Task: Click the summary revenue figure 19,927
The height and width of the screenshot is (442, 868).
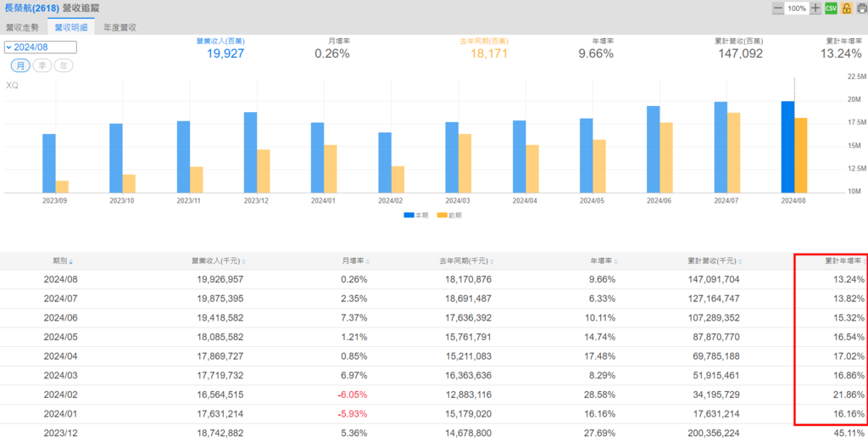Action: point(225,53)
